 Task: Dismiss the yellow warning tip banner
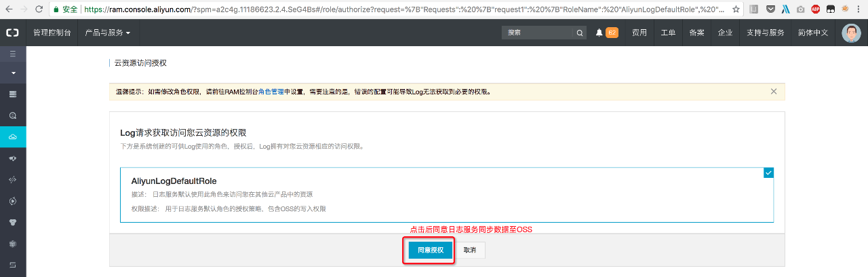click(x=774, y=91)
